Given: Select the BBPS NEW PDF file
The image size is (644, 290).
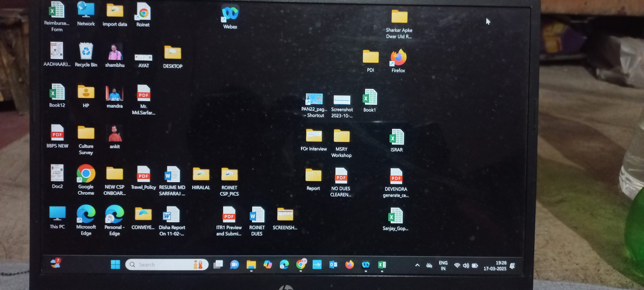Looking at the screenshot, I should pyautogui.click(x=57, y=136).
